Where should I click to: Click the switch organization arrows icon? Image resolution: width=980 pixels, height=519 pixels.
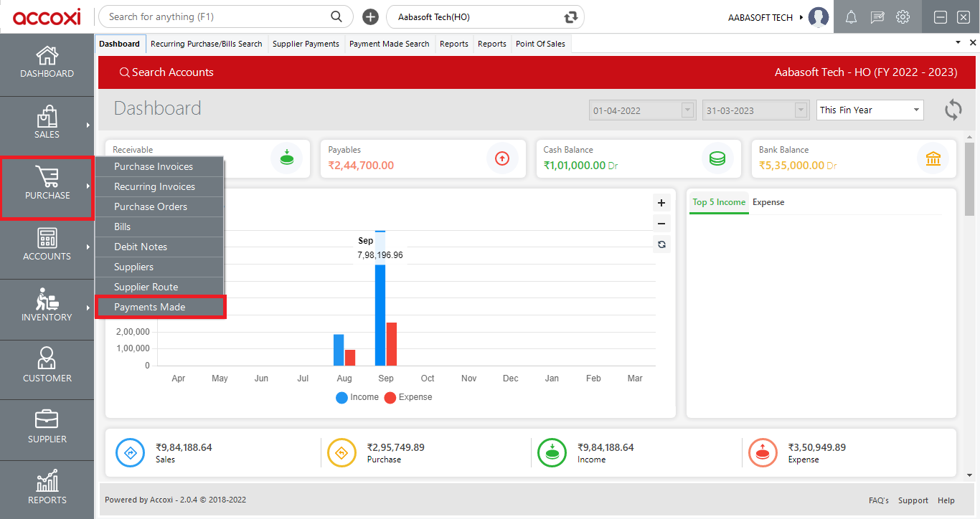point(571,16)
